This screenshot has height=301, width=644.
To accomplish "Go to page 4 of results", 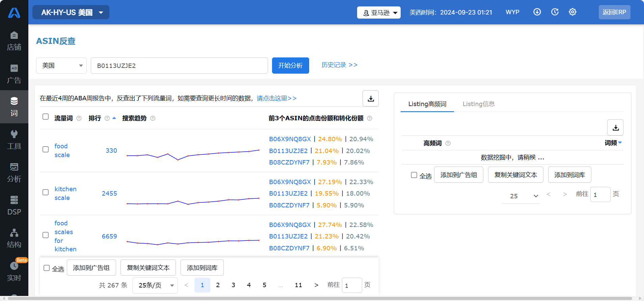I will (249, 285).
